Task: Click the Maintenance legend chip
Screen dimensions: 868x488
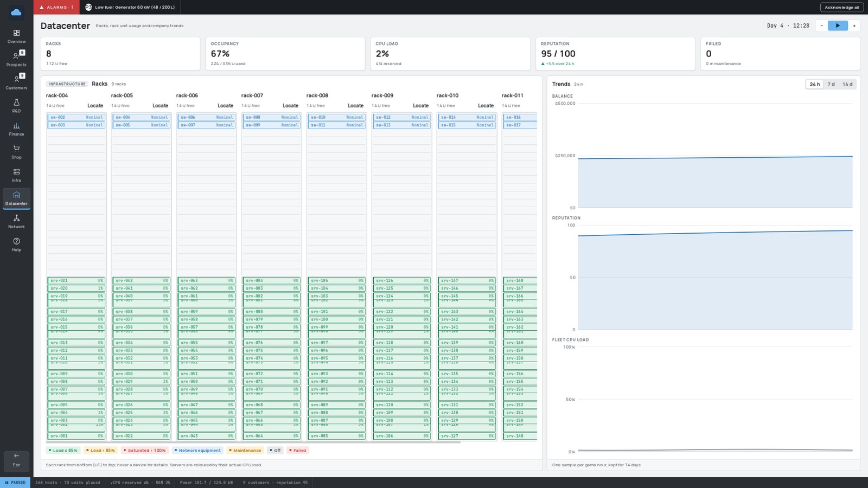Action: coord(245,451)
